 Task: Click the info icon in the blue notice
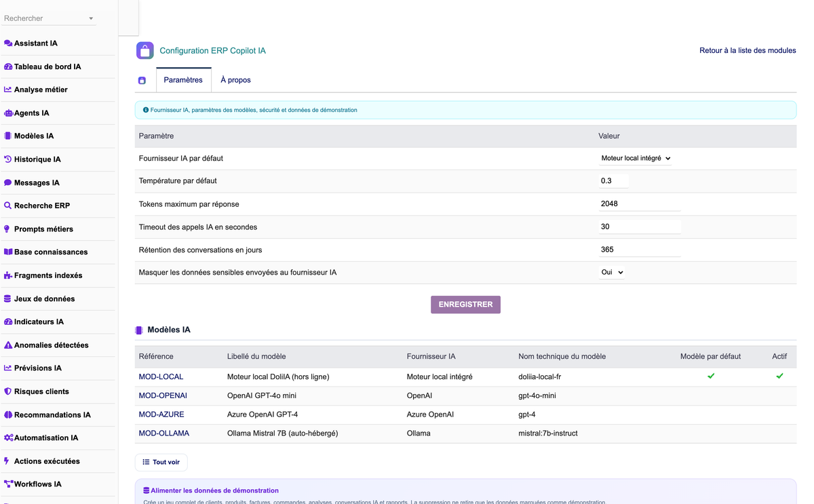146,110
